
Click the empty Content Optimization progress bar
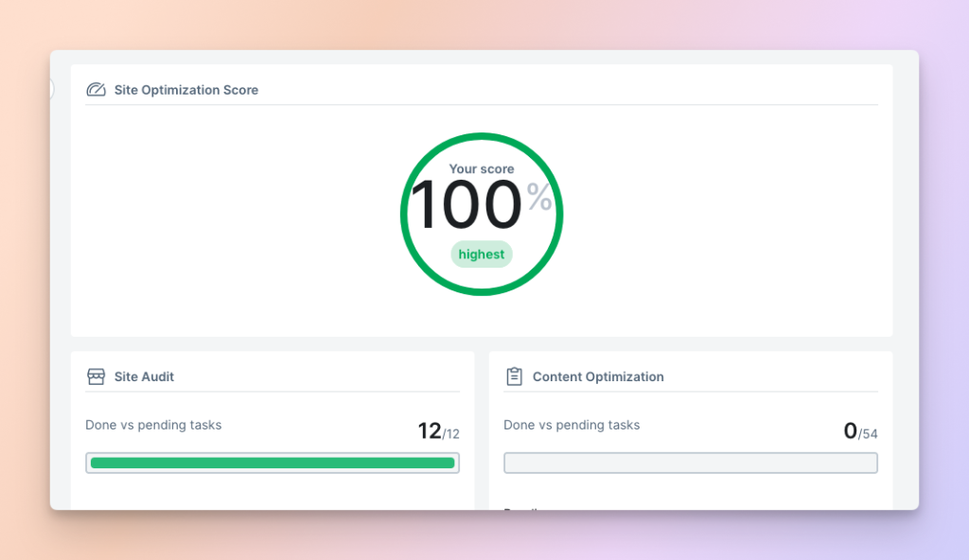click(691, 463)
